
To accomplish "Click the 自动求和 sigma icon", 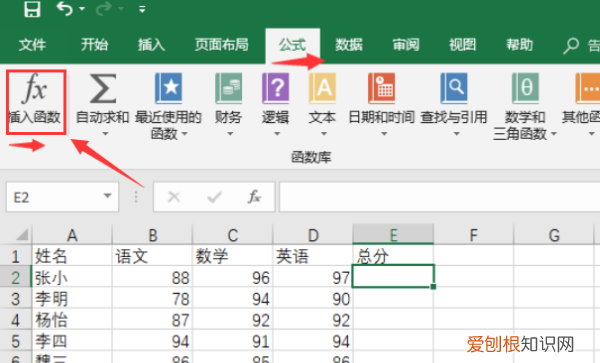I will 103,89.
